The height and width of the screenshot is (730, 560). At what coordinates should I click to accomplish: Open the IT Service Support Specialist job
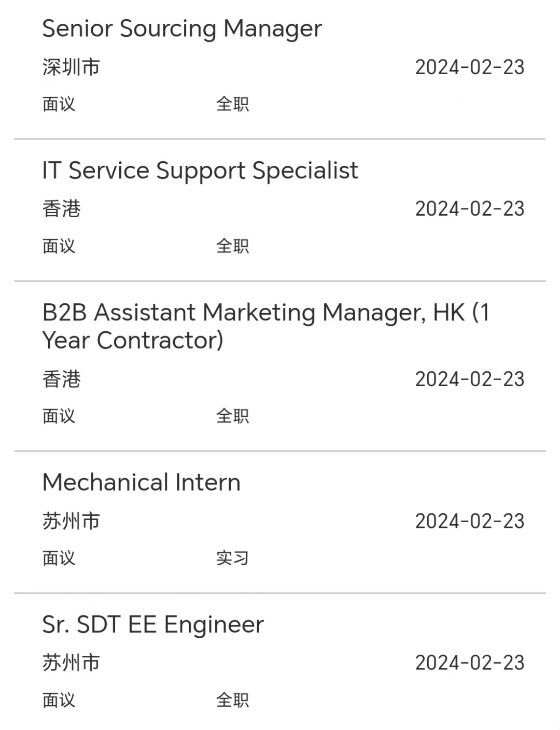(x=280, y=210)
